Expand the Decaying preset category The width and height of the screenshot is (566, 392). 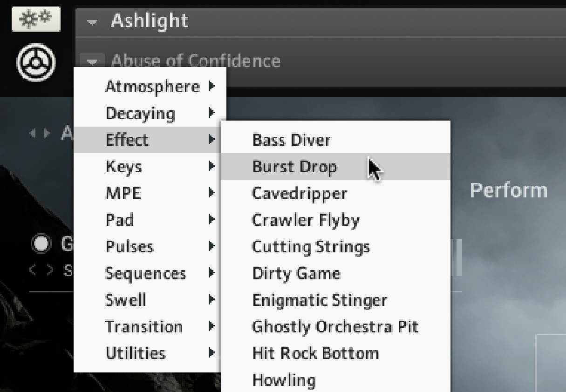pos(140,113)
